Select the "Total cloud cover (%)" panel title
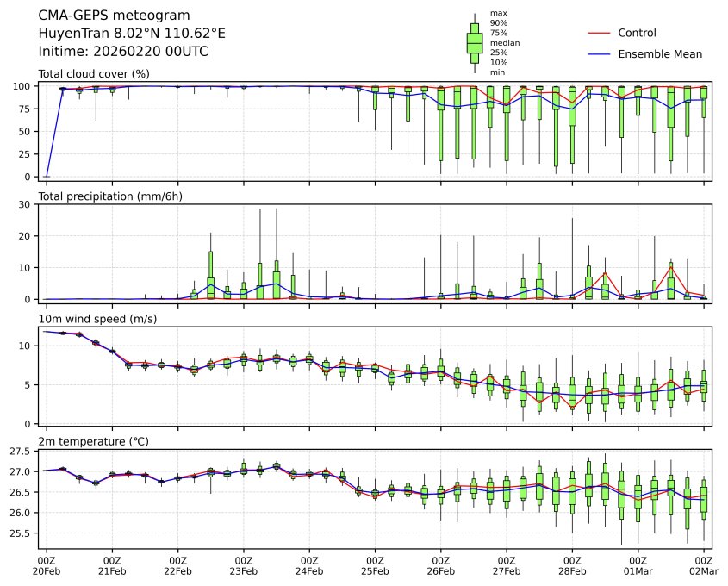Viewport: 728px width, 586px height. (x=94, y=74)
